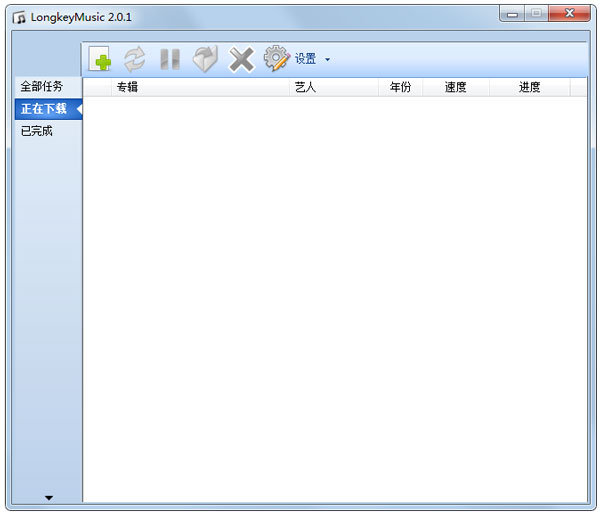
Task: Expand the 设置 dropdown arrow
Action: click(x=327, y=59)
